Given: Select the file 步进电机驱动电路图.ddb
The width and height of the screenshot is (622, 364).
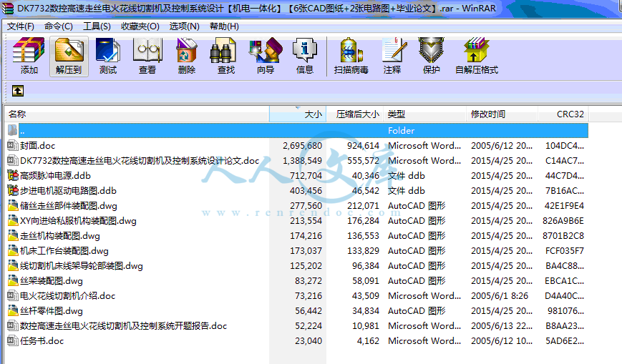Looking at the screenshot, I should coord(68,190).
